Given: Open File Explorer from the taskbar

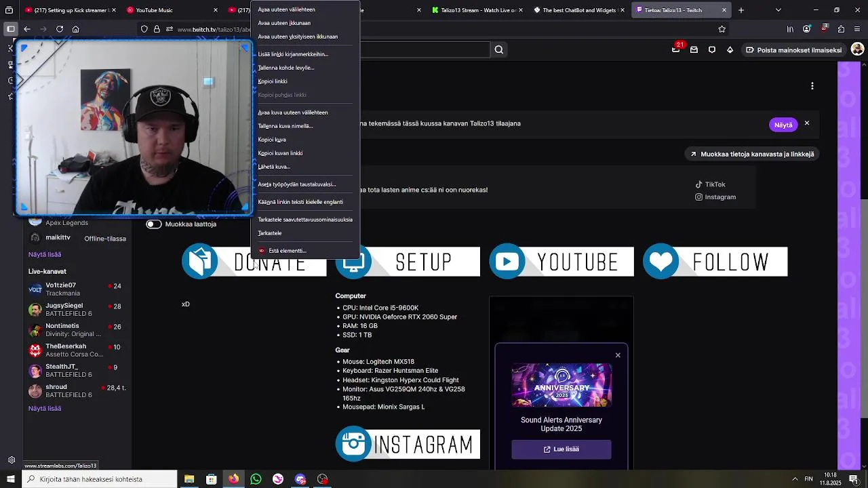Looking at the screenshot, I should (189, 479).
